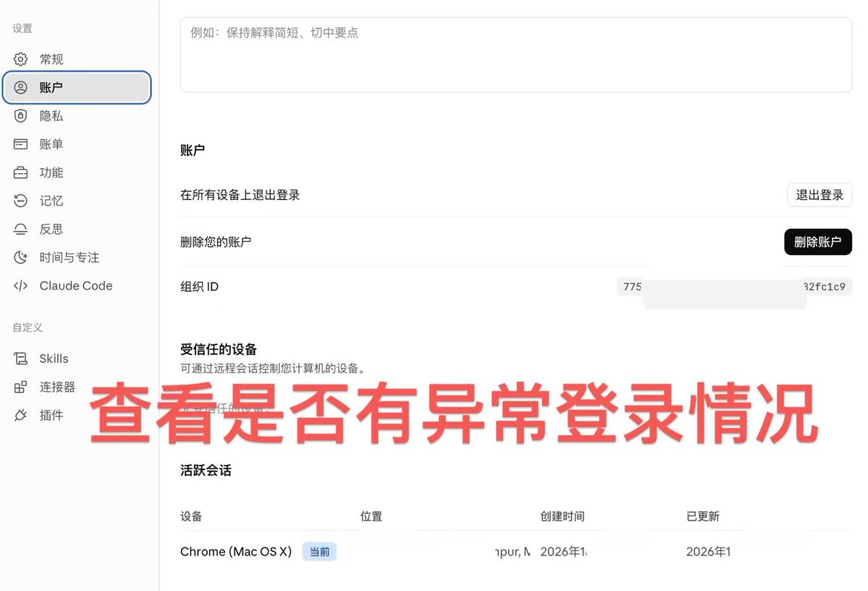868x591 pixels.
Task: Click the 活跃会话 heading
Action: pos(206,471)
